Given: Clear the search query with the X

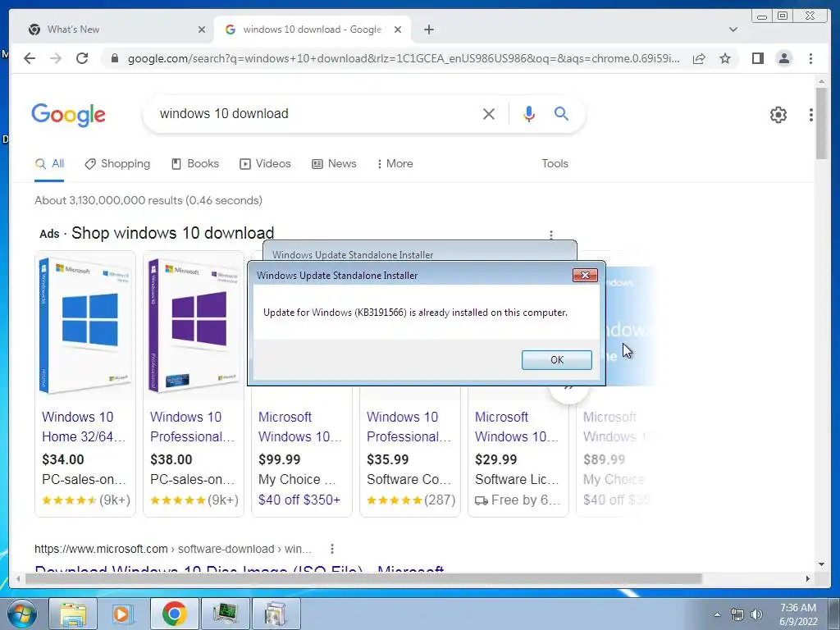Looking at the screenshot, I should tap(489, 113).
